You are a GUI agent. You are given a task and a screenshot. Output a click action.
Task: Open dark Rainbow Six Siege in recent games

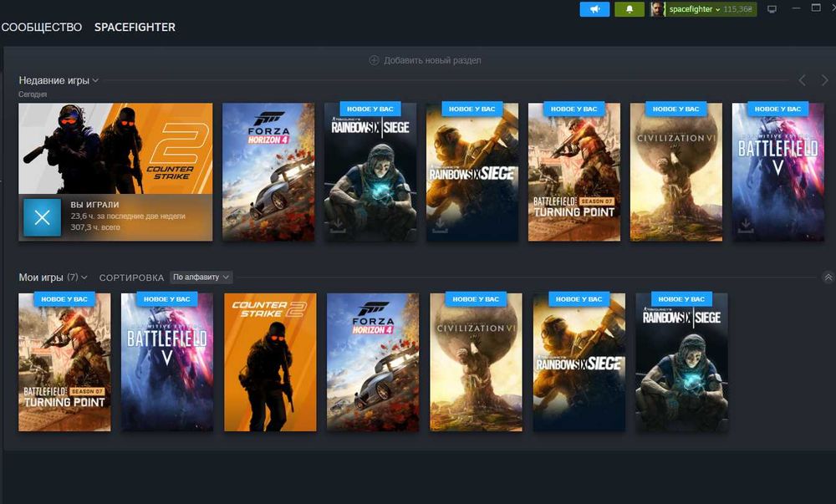pyautogui.click(x=370, y=172)
